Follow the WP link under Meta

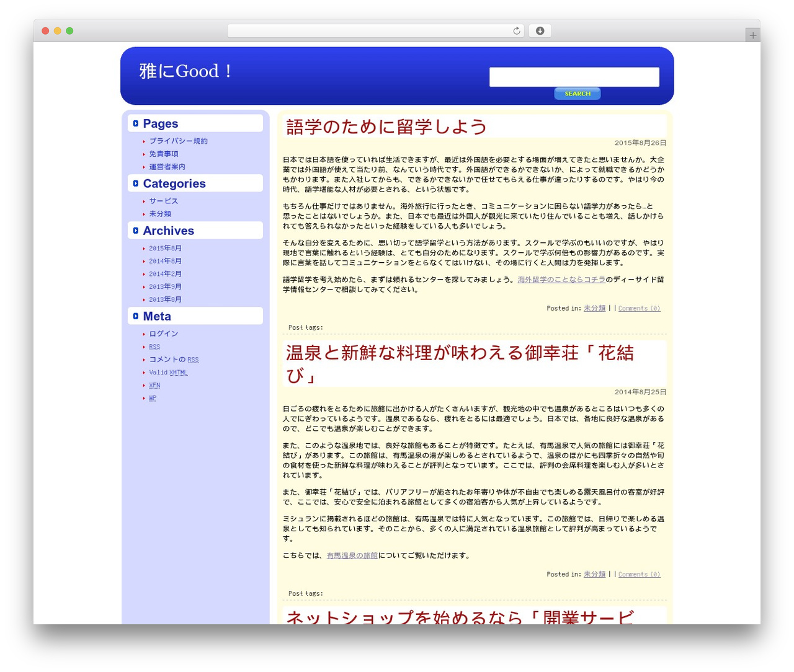[153, 398]
